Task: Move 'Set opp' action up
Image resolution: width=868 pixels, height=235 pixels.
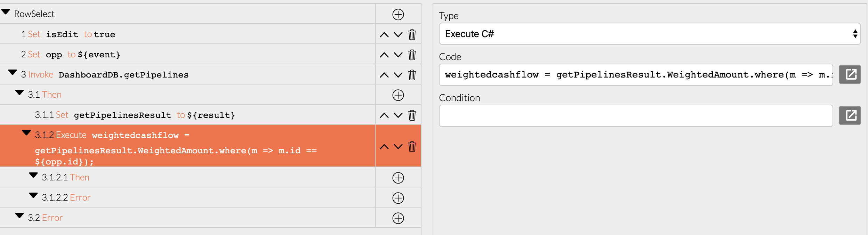Action: (x=384, y=55)
